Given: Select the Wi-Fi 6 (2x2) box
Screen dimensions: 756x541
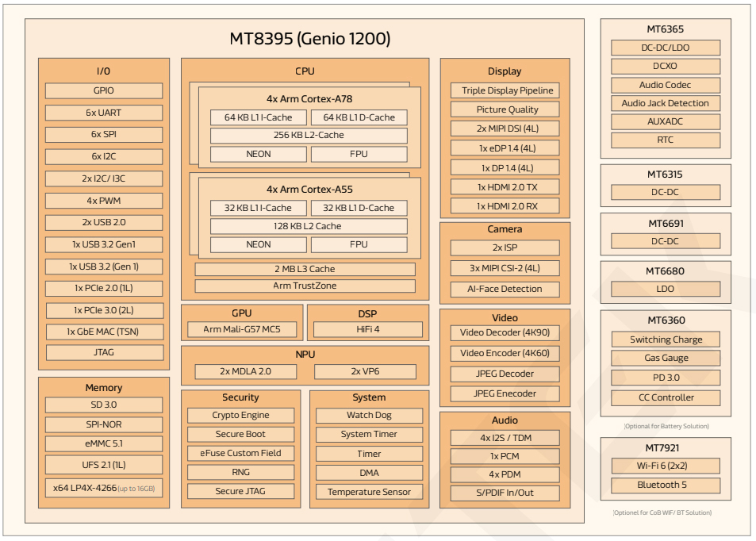Looking at the screenshot, I should 666,466.
